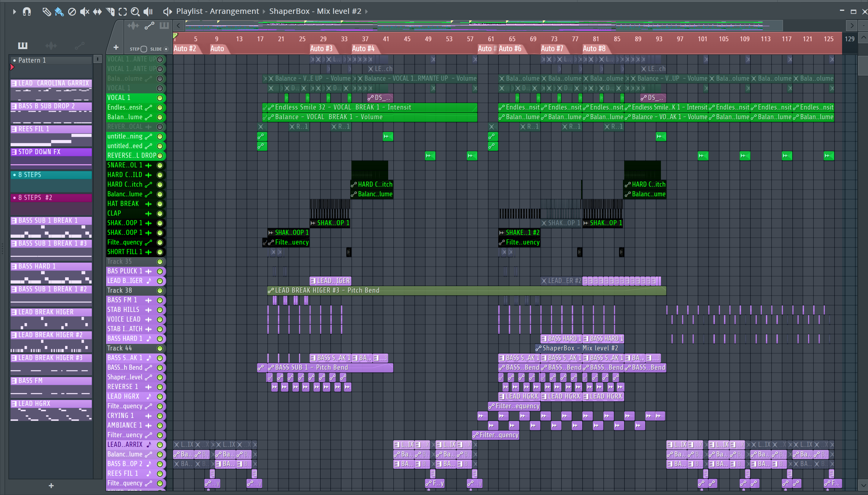Click ShaperBox - Mix level #2 breadcrumb
Viewport: 868px width, 495px height.
(315, 11)
